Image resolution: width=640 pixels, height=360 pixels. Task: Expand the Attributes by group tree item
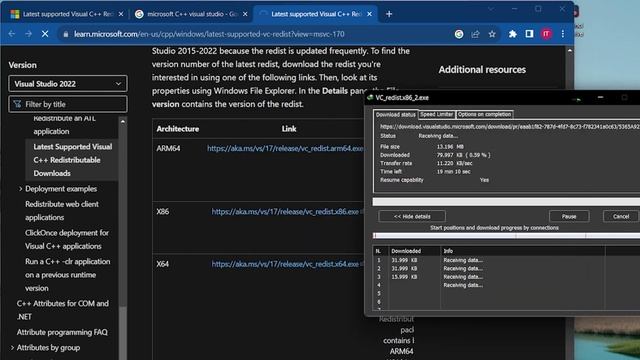(12, 348)
